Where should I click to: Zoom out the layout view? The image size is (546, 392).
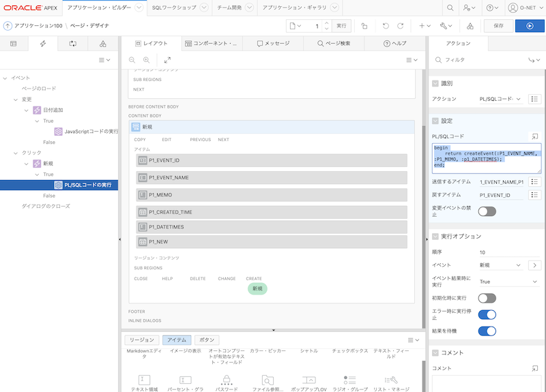coord(132,60)
